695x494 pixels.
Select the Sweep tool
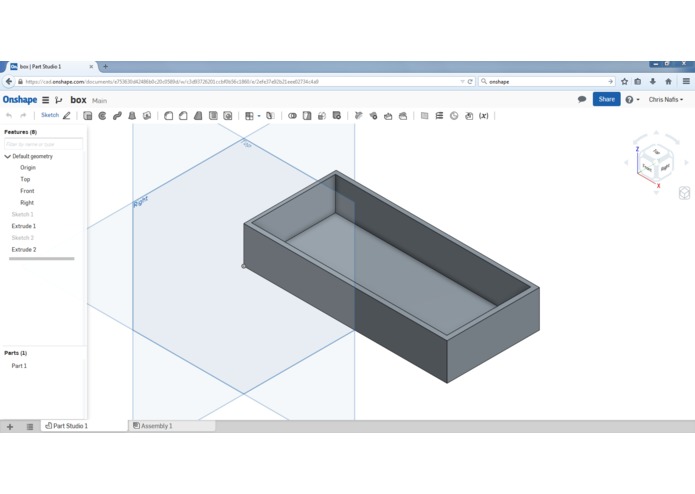coord(117,116)
